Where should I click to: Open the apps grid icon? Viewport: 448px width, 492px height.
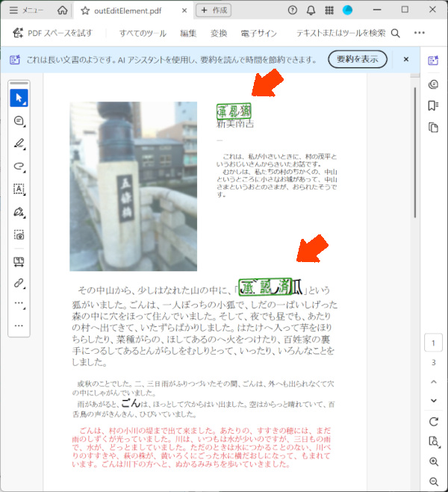[x=329, y=10]
